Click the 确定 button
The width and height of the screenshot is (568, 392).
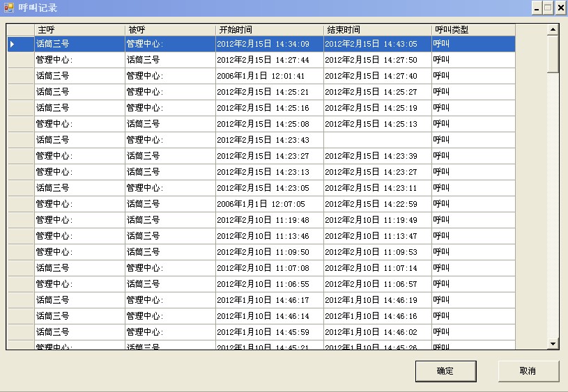445,371
